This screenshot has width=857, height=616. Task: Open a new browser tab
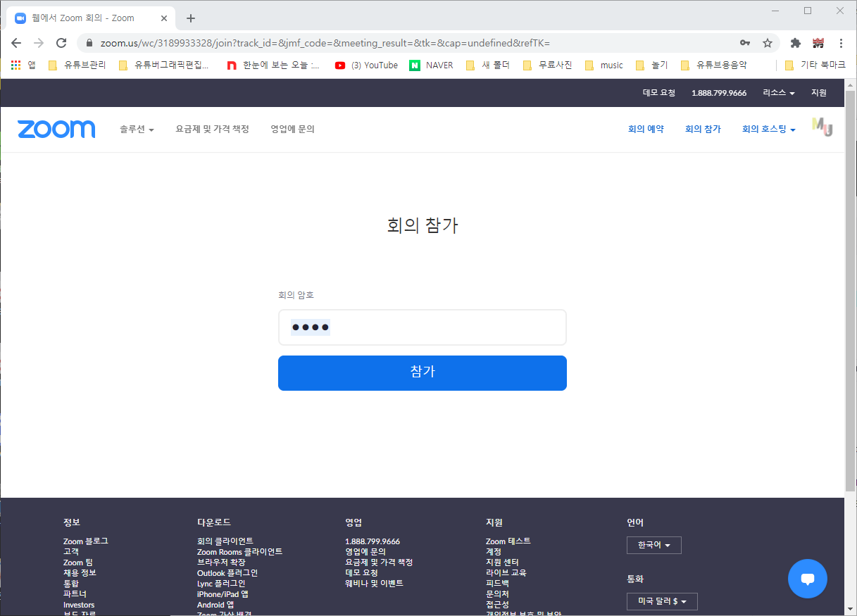pos(190,18)
